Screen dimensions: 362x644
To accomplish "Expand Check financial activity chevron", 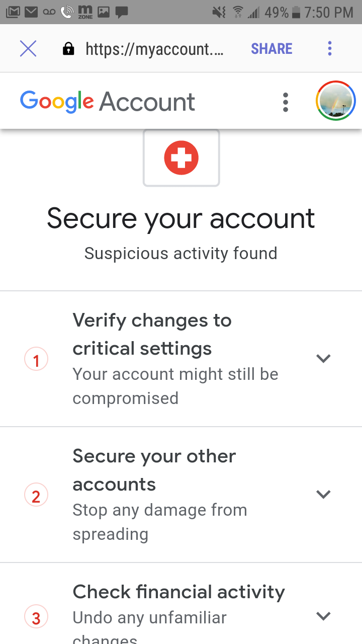I will (x=323, y=616).
